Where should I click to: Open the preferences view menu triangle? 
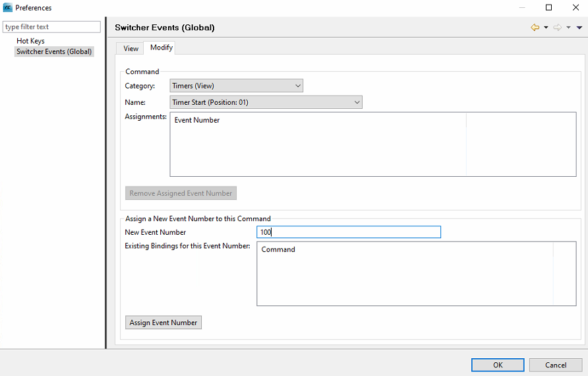tap(579, 28)
